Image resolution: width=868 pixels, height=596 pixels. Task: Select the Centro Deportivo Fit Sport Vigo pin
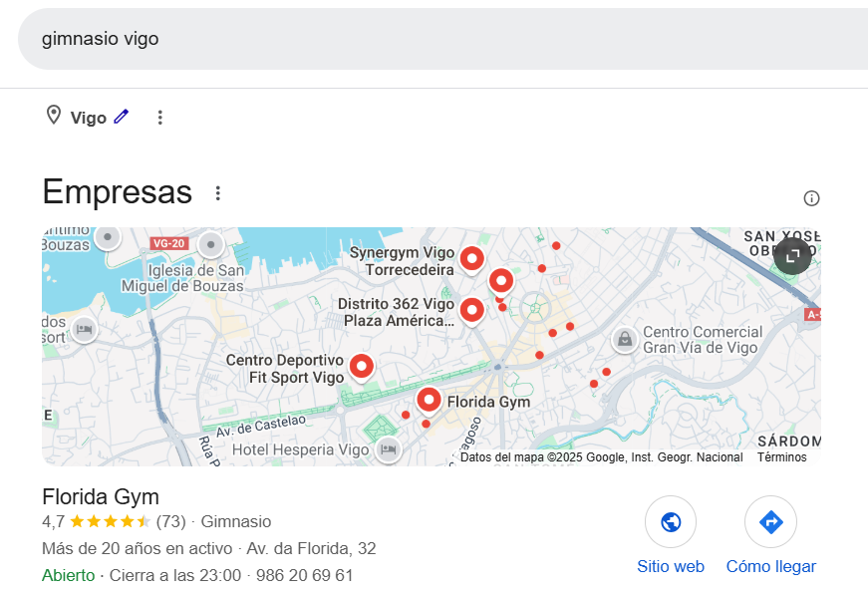click(x=362, y=366)
